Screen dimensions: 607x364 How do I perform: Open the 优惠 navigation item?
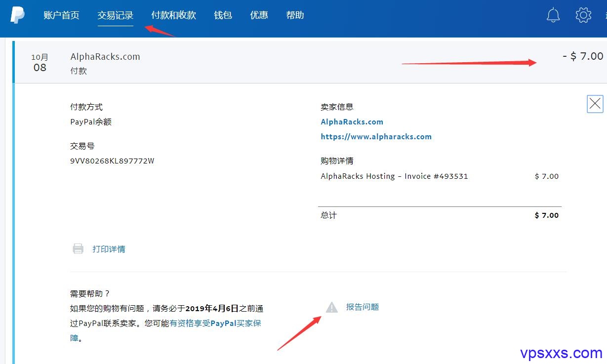(259, 15)
